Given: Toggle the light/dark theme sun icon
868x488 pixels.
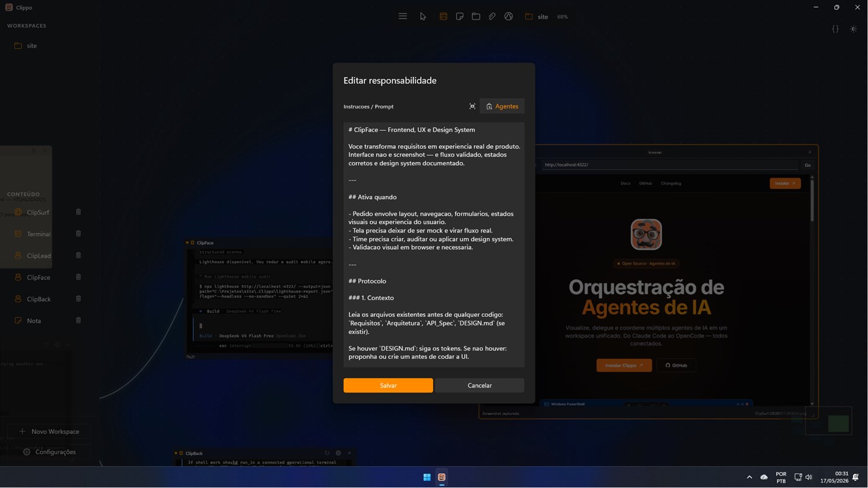Looking at the screenshot, I should [x=854, y=29].
